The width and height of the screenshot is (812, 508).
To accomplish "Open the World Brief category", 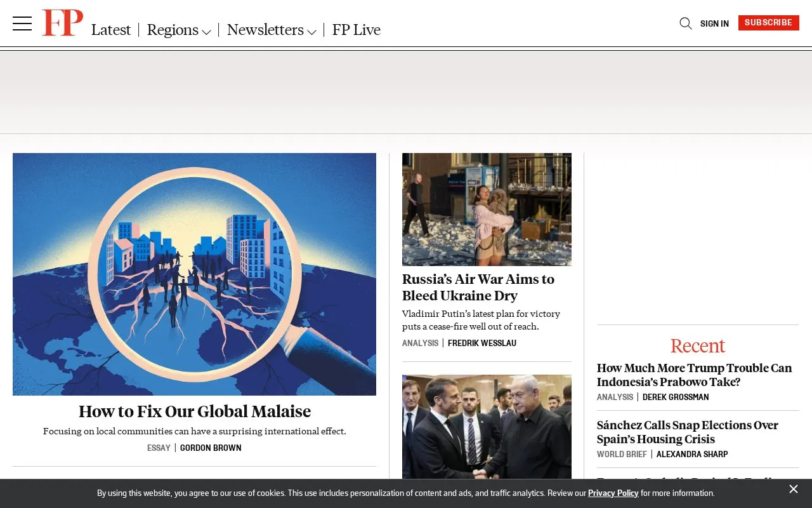I will coord(622,454).
